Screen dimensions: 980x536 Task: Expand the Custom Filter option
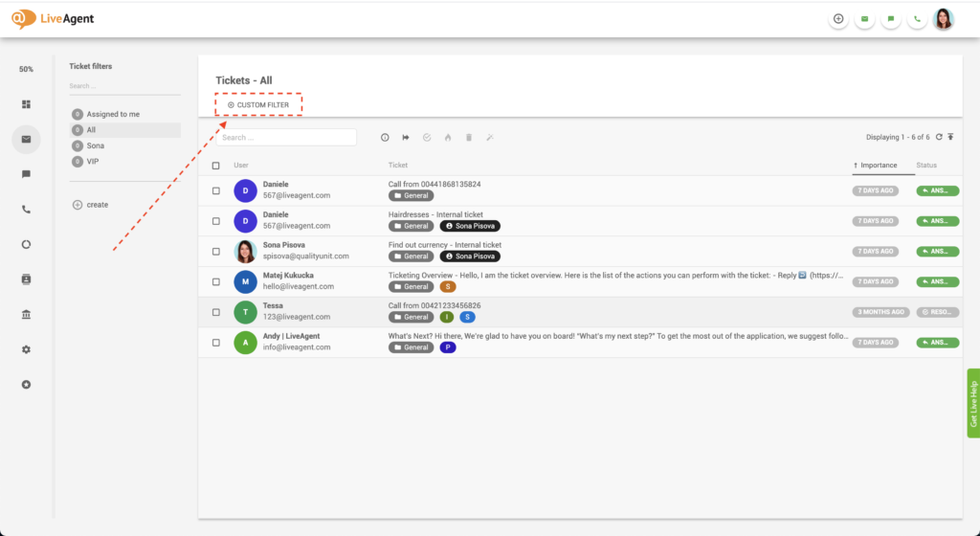[x=258, y=104]
